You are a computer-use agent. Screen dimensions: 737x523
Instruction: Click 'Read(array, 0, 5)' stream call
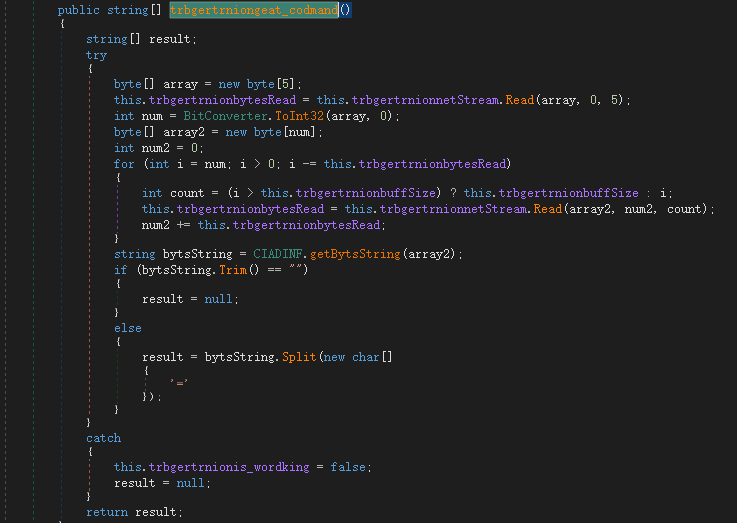pyautogui.click(x=566, y=100)
